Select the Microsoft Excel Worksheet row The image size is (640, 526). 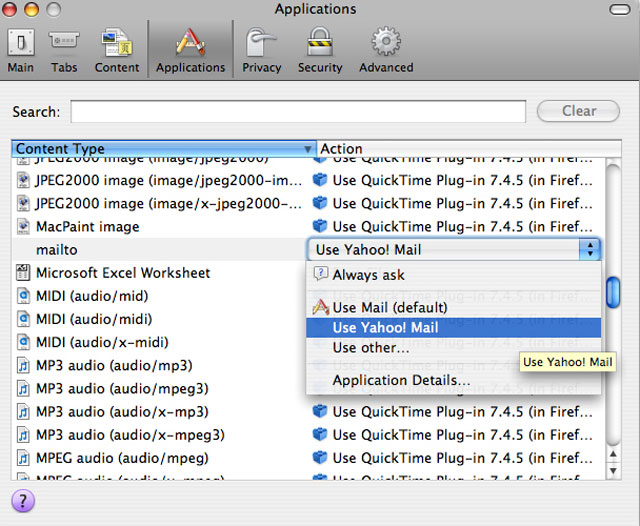coord(159,273)
